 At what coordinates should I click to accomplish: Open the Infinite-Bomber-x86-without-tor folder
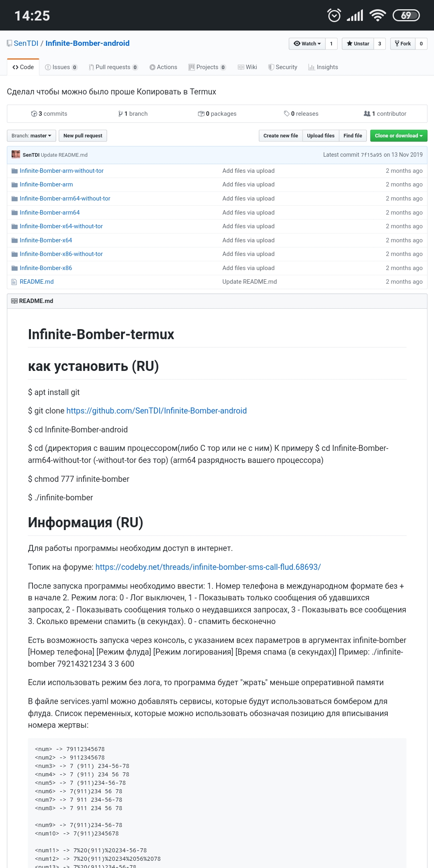click(61, 254)
